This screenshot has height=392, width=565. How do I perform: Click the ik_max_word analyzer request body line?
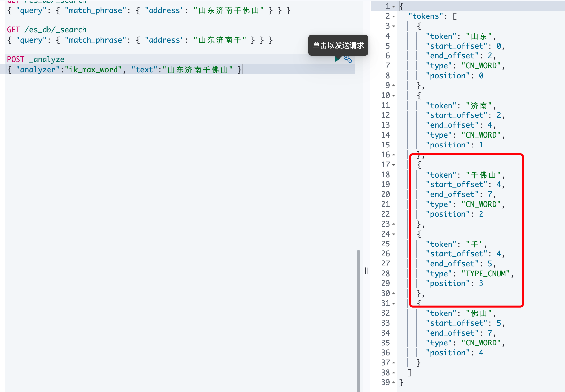point(124,70)
